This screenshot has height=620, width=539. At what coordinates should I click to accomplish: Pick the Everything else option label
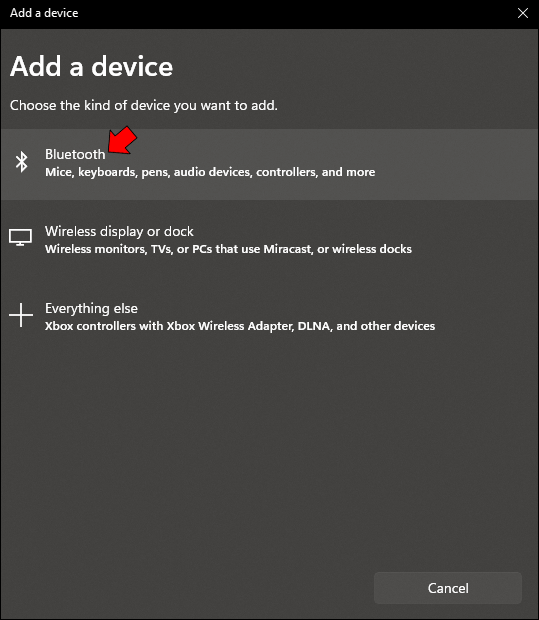tap(91, 308)
